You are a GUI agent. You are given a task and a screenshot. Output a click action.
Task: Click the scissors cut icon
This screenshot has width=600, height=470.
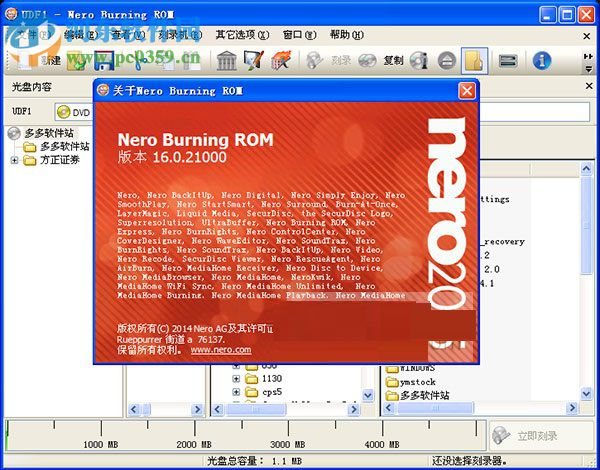tap(141, 60)
